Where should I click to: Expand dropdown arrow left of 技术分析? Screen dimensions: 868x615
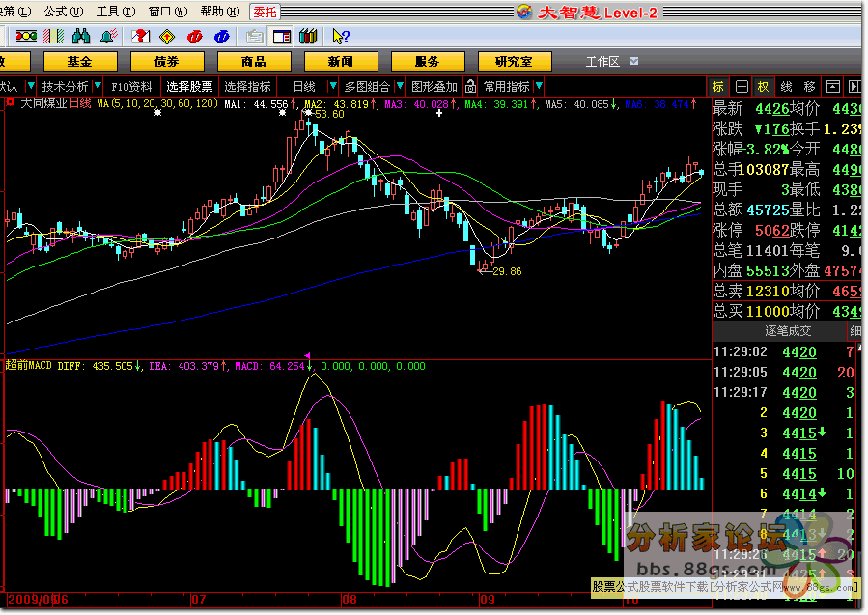(31, 86)
